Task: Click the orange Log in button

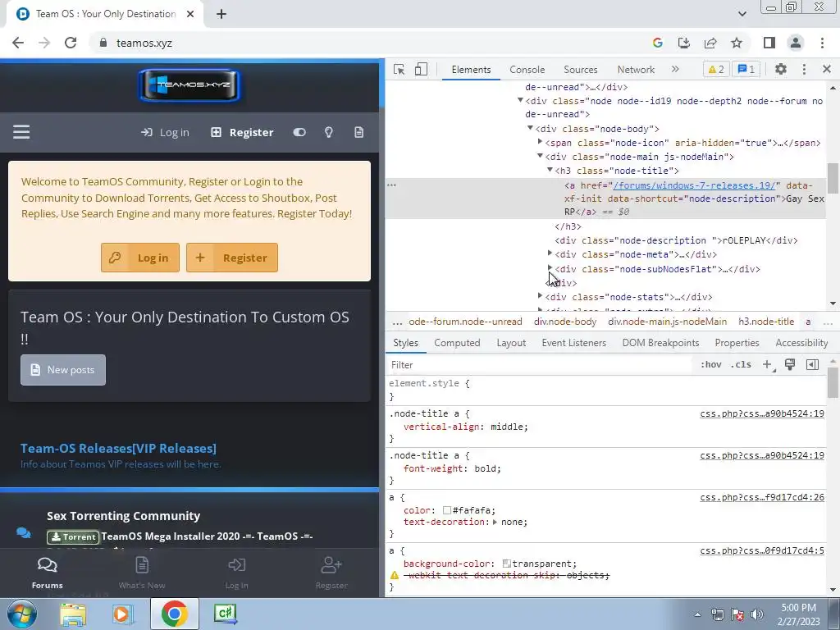Action: pos(140,258)
